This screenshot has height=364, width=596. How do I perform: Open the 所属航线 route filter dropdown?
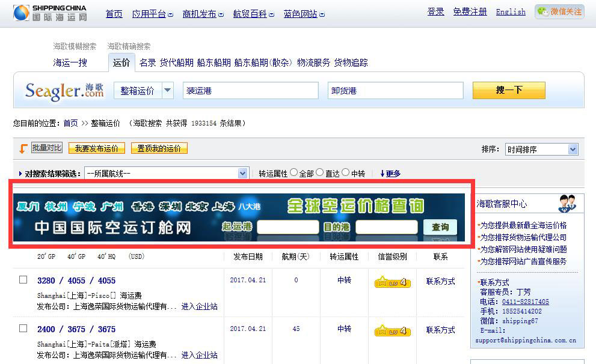click(x=242, y=174)
